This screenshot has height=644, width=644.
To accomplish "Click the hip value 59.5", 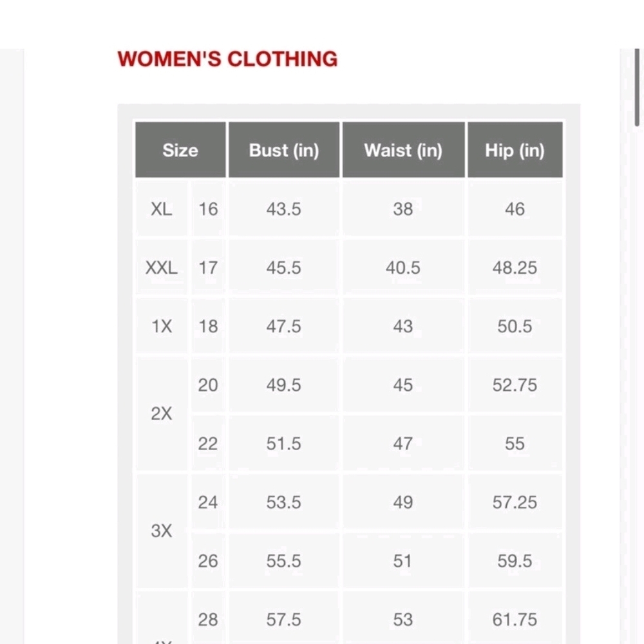I will click(515, 561).
